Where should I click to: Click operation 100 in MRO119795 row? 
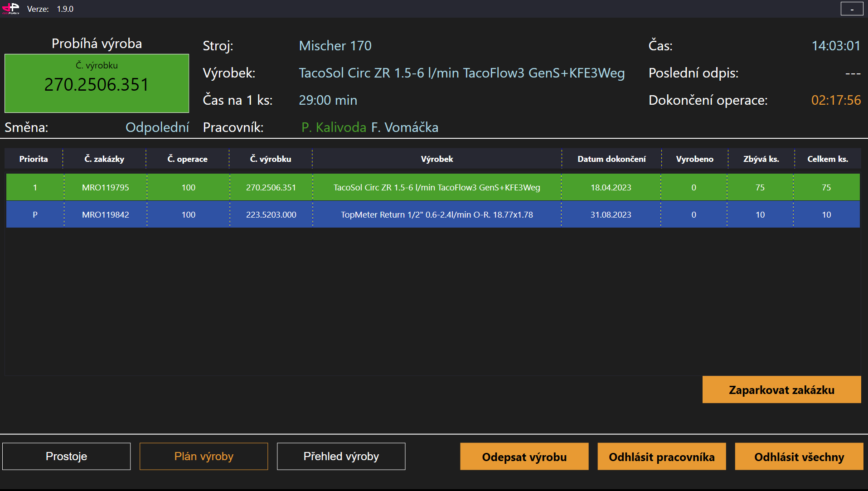[x=188, y=187]
